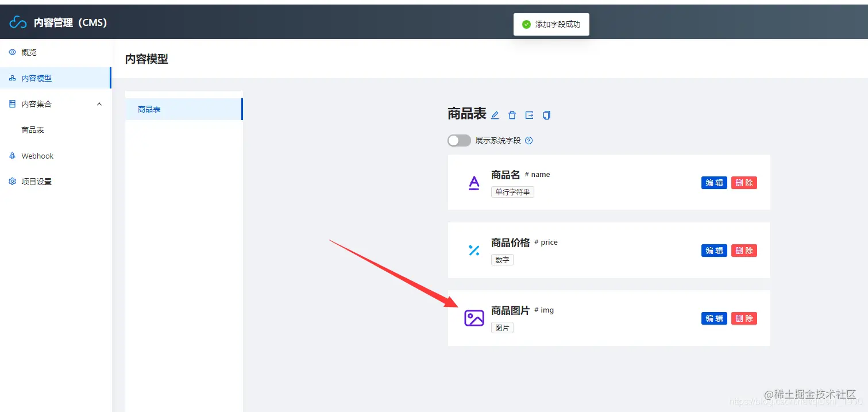Click 编辑 for the 商品价格 field

pyautogui.click(x=714, y=251)
